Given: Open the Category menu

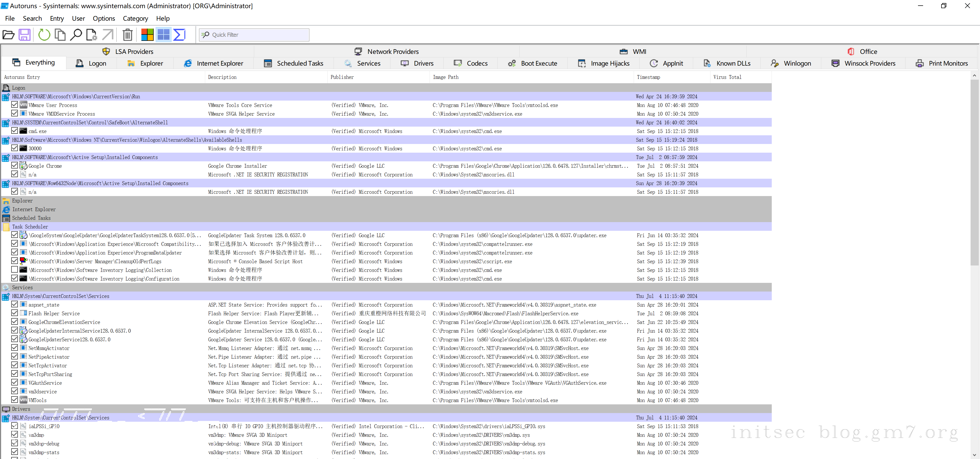Looking at the screenshot, I should tap(135, 18).
